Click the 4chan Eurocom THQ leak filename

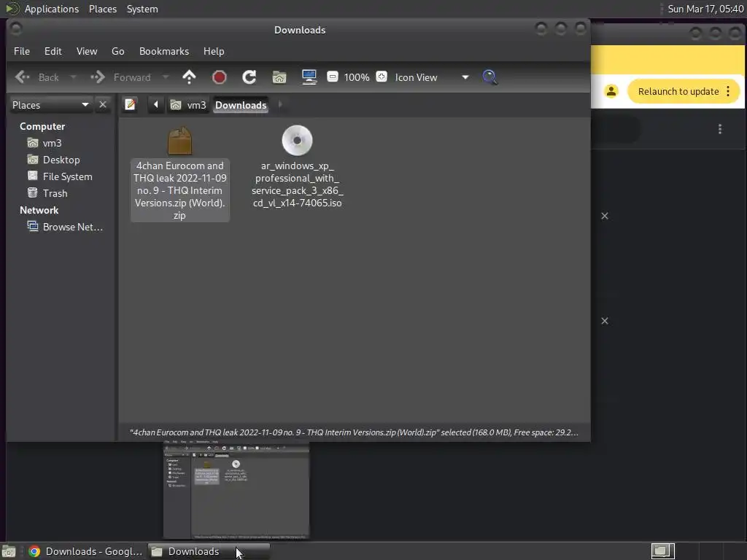179,190
